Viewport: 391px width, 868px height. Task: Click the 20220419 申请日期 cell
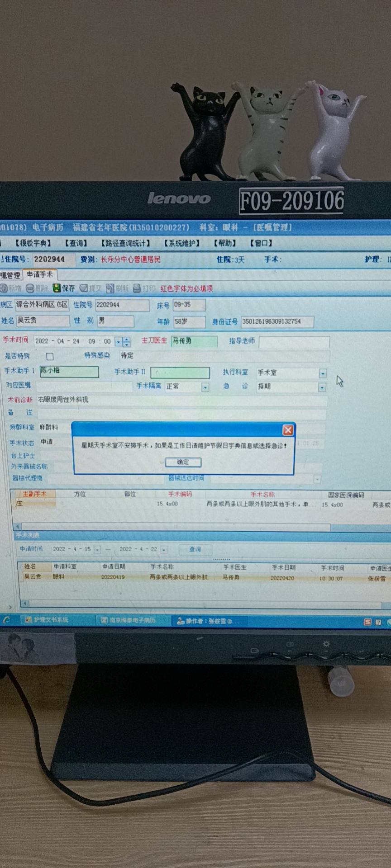113,577
